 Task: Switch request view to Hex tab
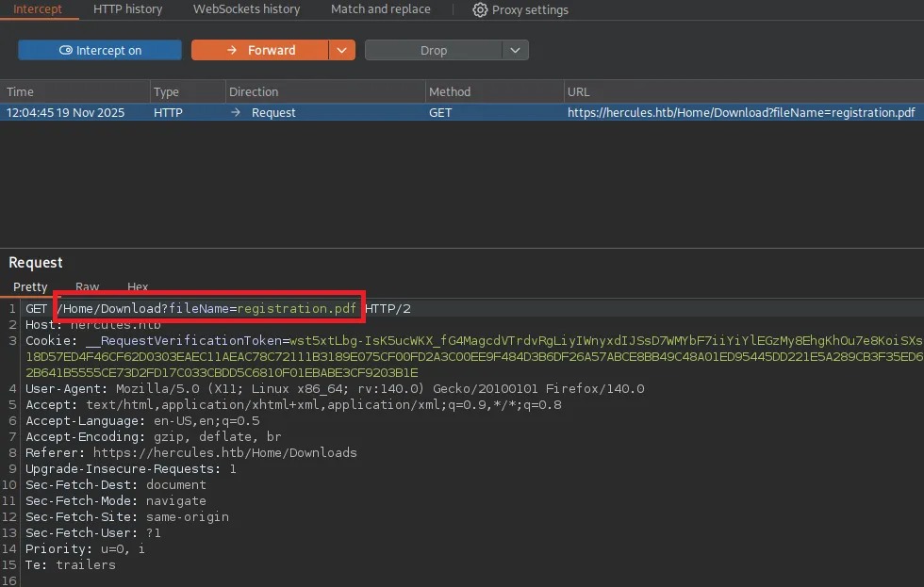[x=138, y=286]
